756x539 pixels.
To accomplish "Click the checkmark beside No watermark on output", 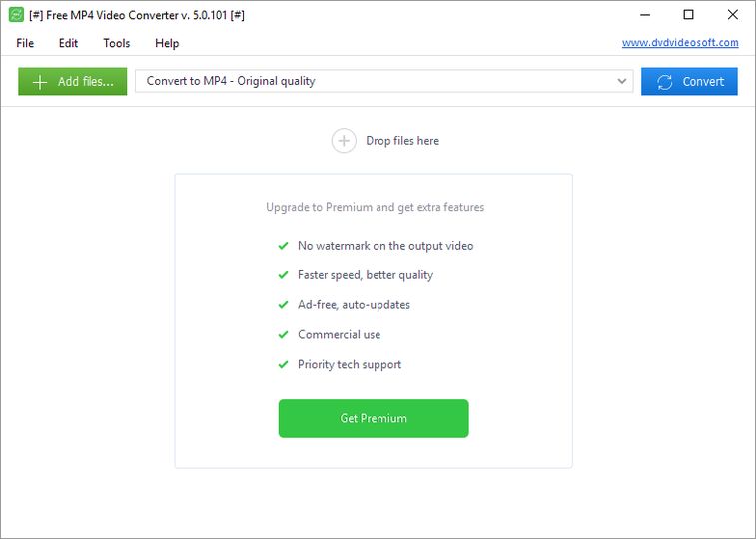I will (x=283, y=246).
